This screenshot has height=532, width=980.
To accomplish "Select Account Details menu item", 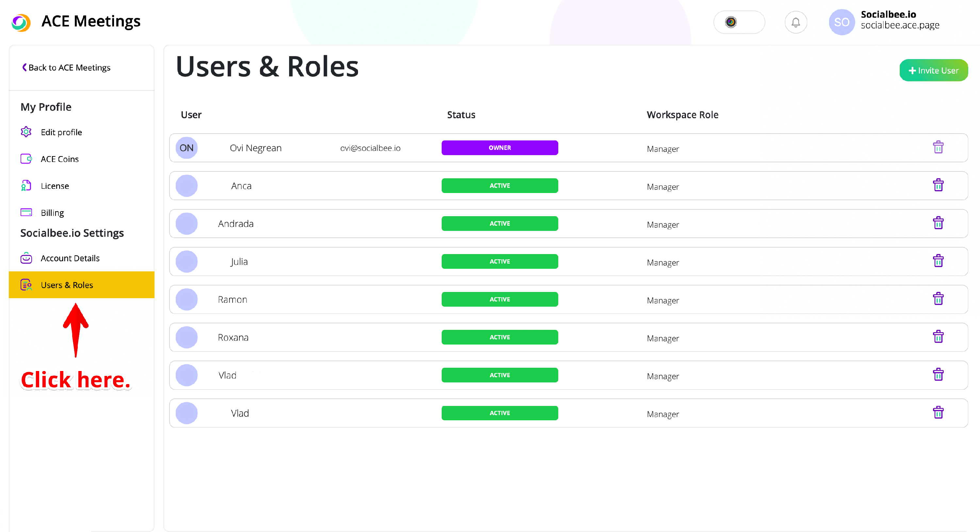I will (x=70, y=258).
